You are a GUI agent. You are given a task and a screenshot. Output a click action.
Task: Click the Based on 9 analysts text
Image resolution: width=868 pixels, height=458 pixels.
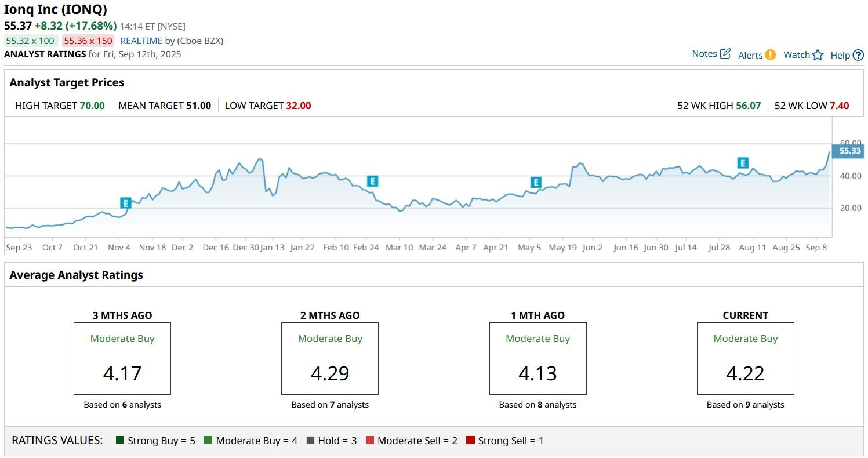[745, 405]
